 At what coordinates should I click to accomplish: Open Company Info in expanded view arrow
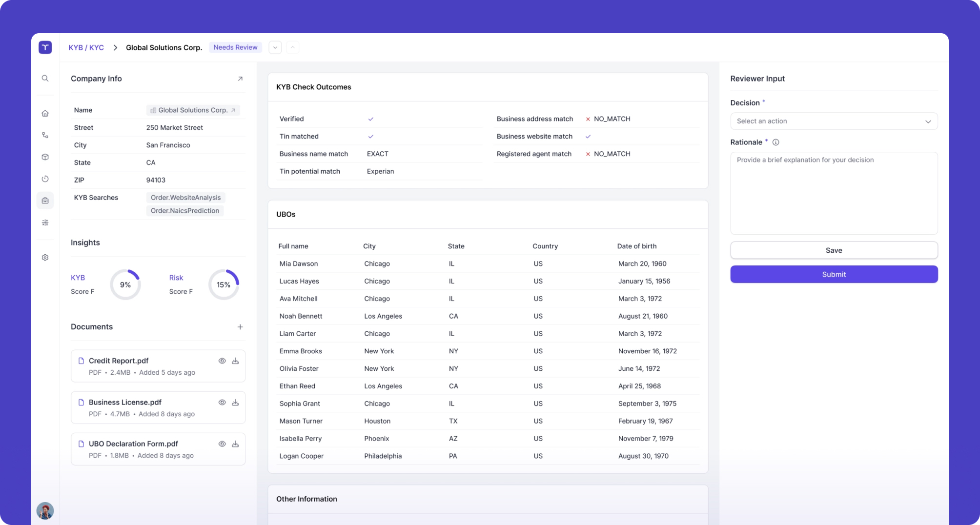tap(240, 79)
